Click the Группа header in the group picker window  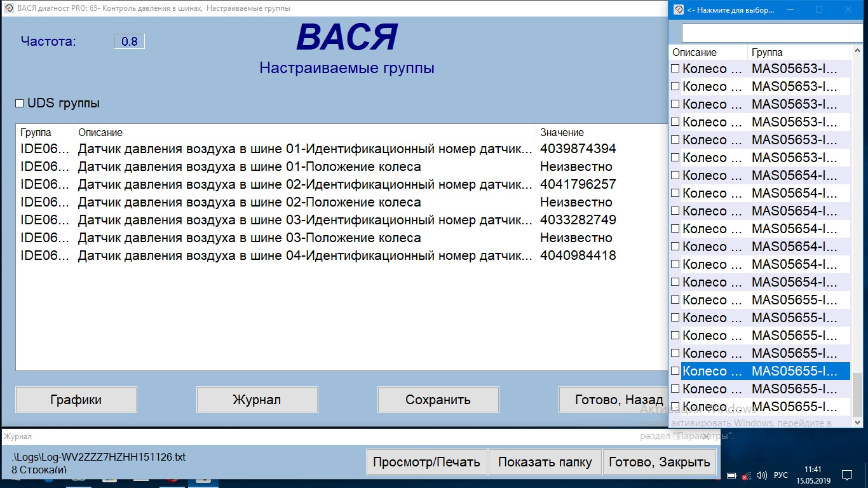pyautogui.click(x=799, y=53)
